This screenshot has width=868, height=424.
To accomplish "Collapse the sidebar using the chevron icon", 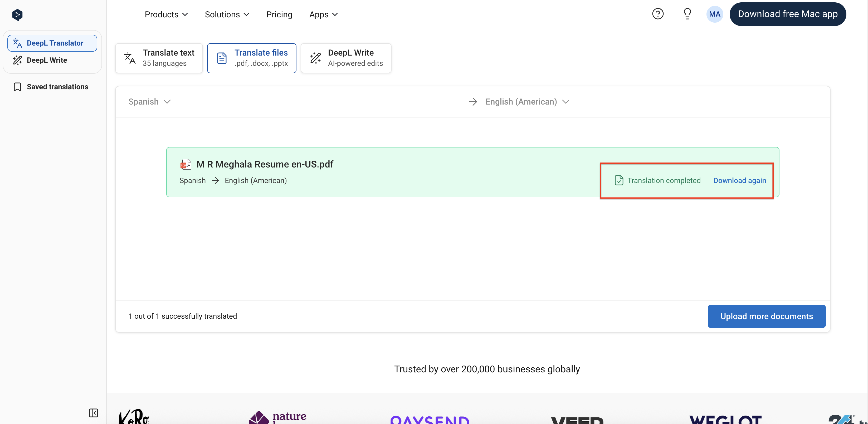I will point(93,413).
